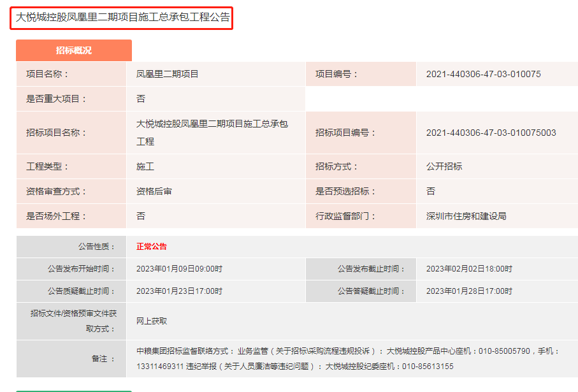Click the 招标概况 tab header
The width and height of the screenshot is (578, 392).
(x=74, y=50)
